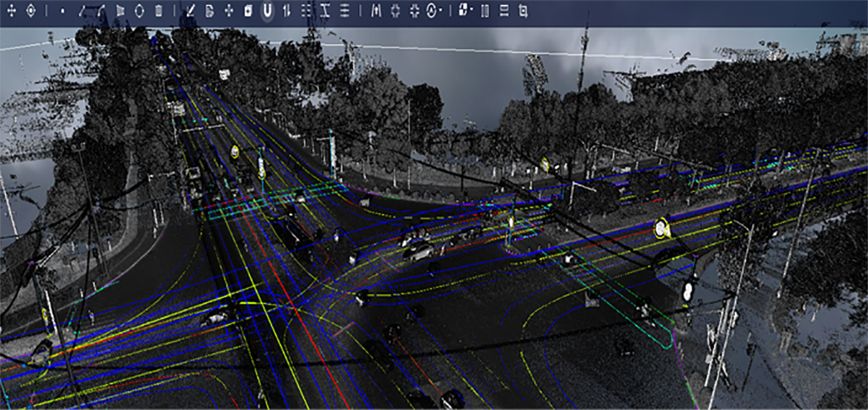This screenshot has width=868, height=410.
Task: Toggle the horizontal lines with center dash icon
Action: point(345,10)
